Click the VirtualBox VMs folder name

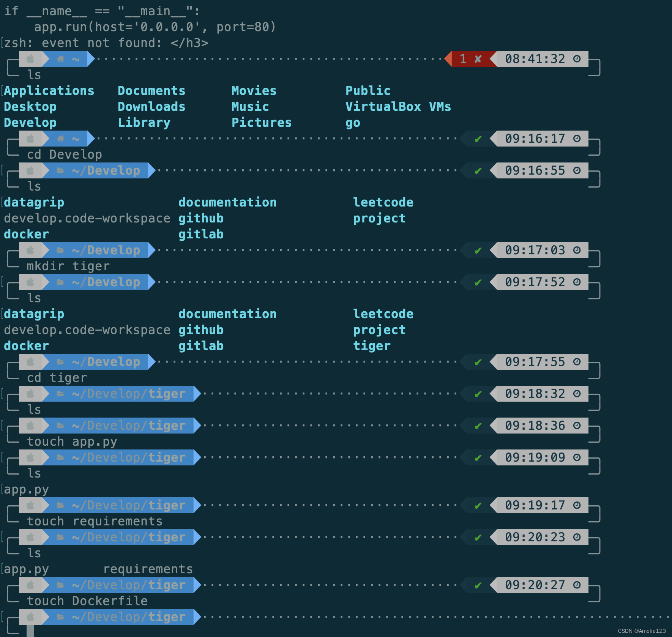pyautogui.click(x=398, y=107)
